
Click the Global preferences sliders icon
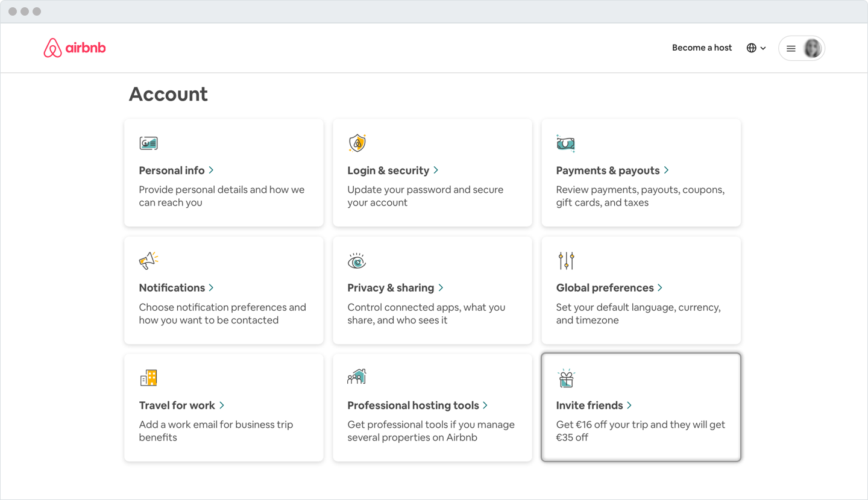click(x=566, y=260)
